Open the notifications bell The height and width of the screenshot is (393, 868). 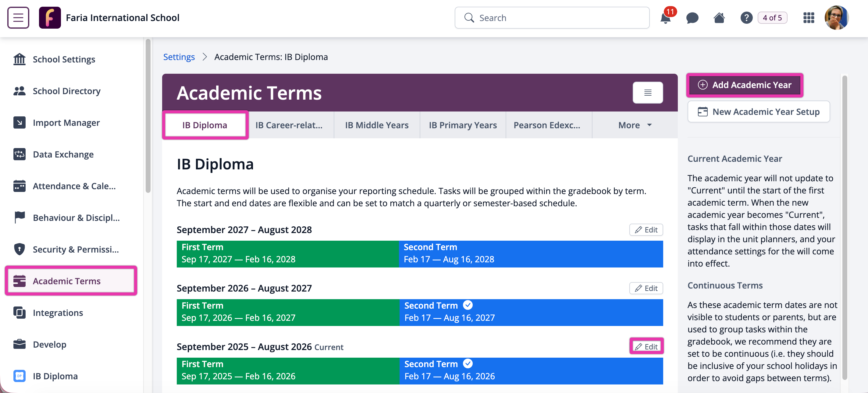click(x=666, y=18)
